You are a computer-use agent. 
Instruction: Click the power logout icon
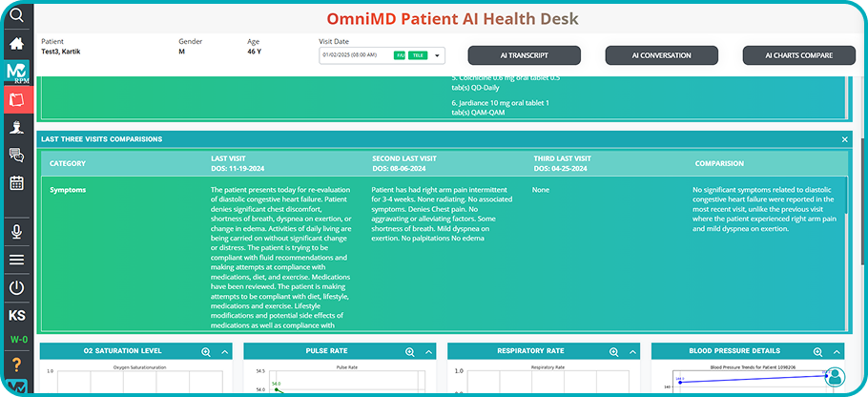point(17,288)
